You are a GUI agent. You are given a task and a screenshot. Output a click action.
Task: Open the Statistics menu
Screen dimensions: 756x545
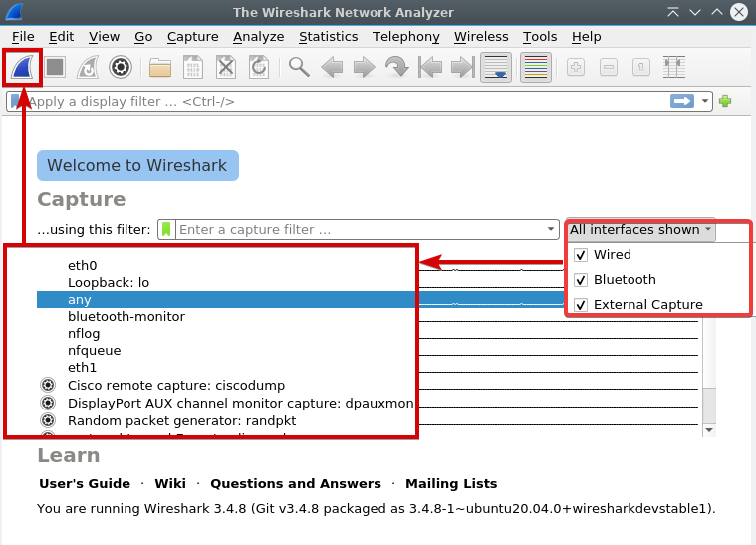pyautogui.click(x=329, y=37)
